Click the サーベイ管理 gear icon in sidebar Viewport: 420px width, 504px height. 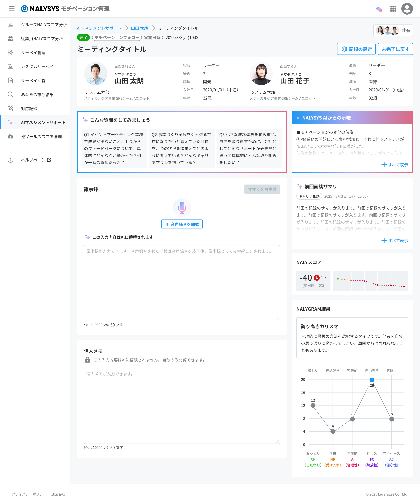[10, 53]
